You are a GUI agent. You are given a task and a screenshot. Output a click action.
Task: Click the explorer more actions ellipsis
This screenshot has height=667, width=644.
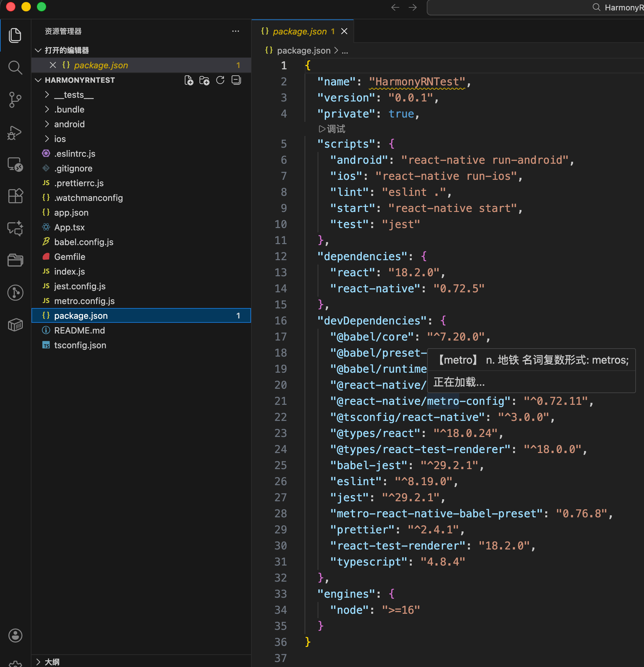pyautogui.click(x=235, y=31)
